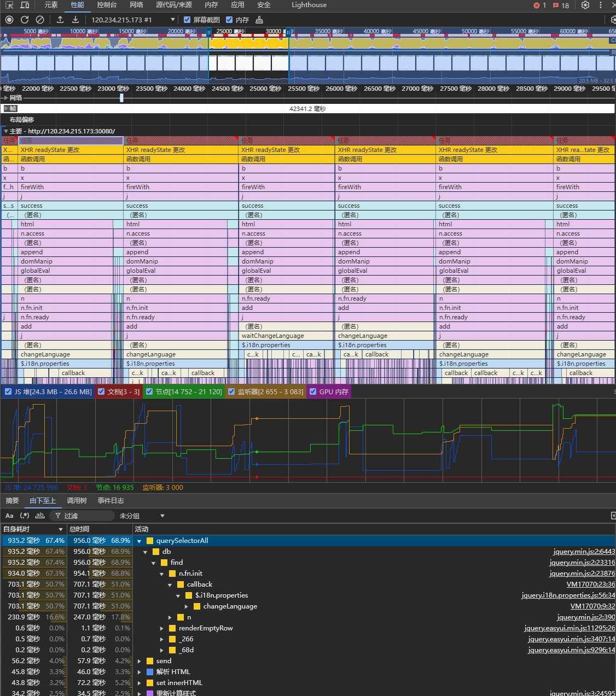Open the capture settings gear on the performance toolbar
Image resolution: width=616 pixels, height=696 pixels.
coord(613,20)
